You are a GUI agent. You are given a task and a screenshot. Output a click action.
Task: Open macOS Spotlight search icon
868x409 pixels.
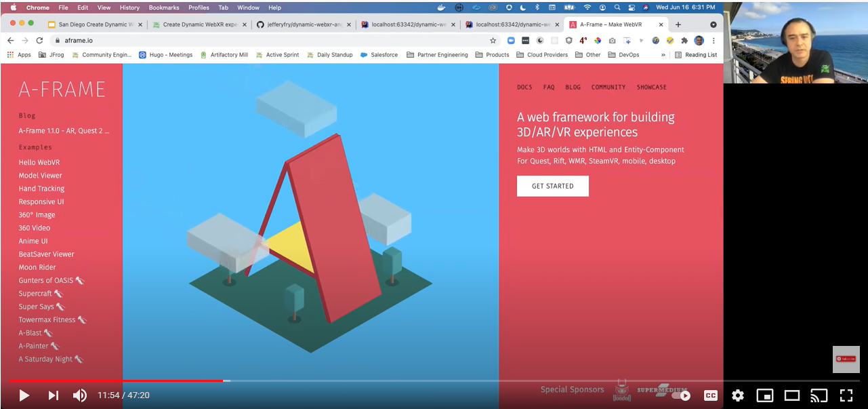[x=617, y=7]
